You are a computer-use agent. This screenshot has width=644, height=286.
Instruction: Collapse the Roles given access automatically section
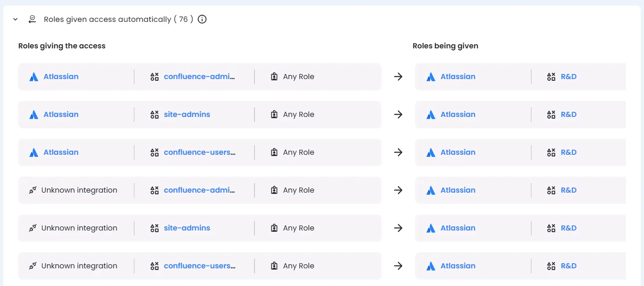click(16, 19)
